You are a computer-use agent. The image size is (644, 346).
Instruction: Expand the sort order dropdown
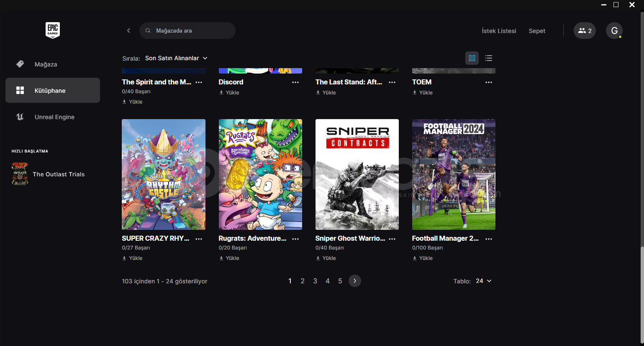176,58
